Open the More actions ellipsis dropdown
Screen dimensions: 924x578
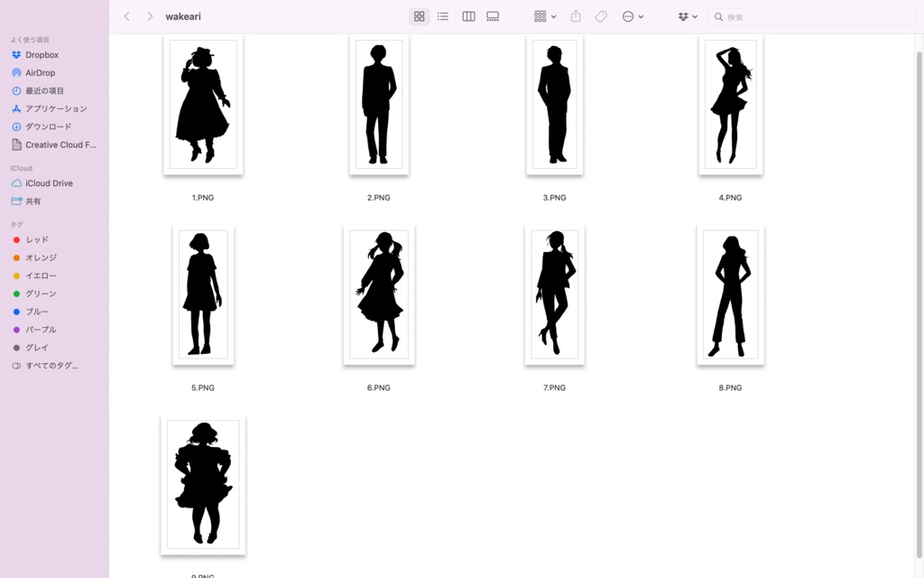[x=631, y=15]
